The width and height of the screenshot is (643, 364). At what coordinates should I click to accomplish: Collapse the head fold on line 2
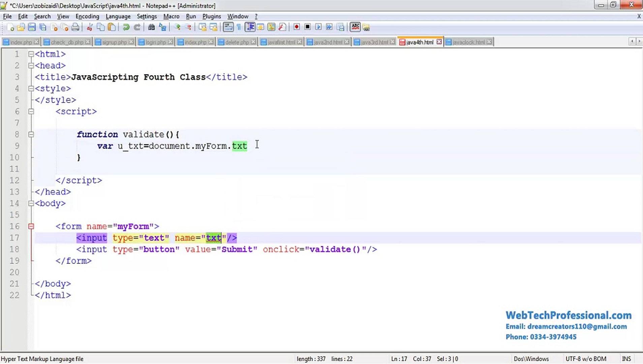click(x=31, y=65)
